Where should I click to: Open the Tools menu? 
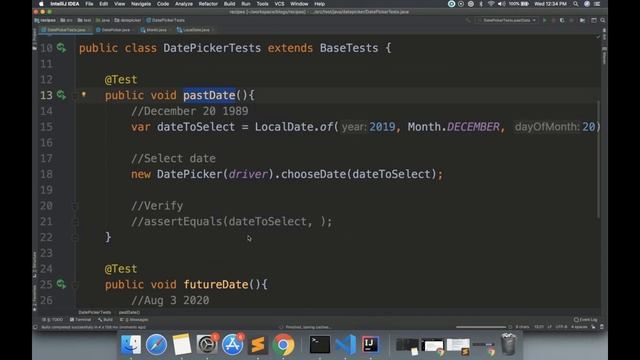[x=262, y=4]
